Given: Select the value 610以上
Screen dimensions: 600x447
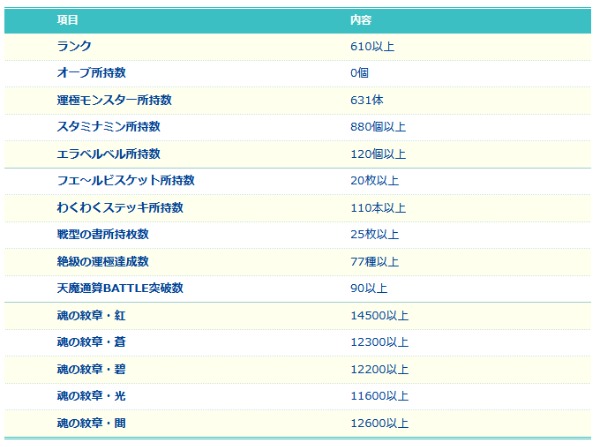Looking at the screenshot, I should (x=372, y=46).
